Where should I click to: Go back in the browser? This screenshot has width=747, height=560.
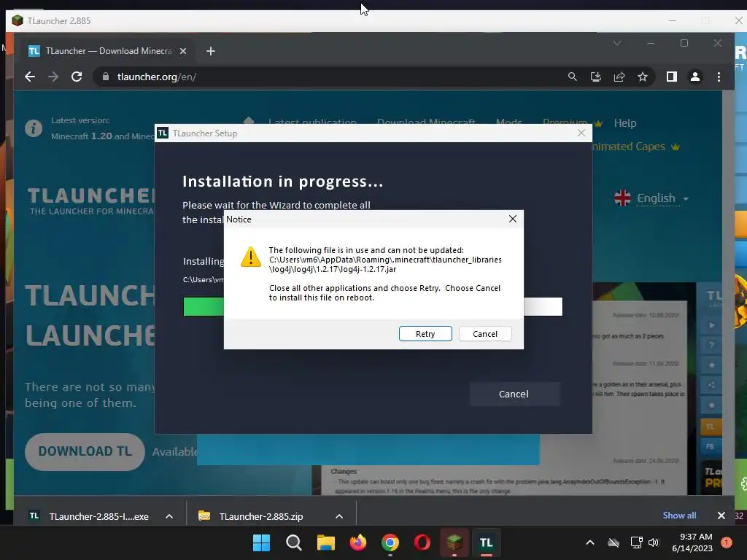pyautogui.click(x=30, y=77)
